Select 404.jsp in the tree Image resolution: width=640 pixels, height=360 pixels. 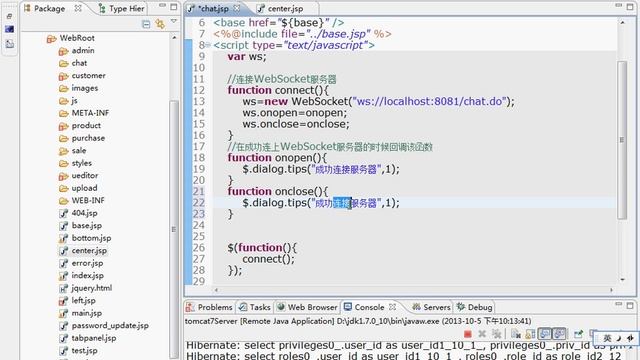(x=78, y=213)
